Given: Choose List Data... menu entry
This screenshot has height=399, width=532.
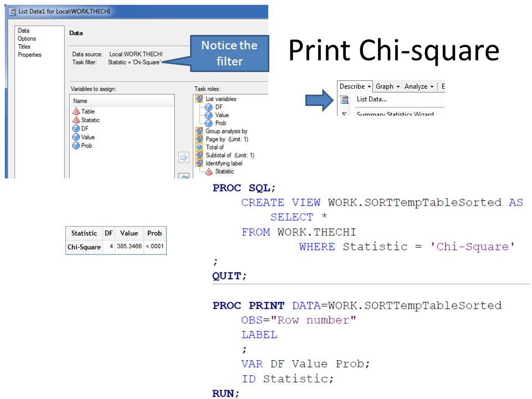Looking at the screenshot, I should (371, 99).
